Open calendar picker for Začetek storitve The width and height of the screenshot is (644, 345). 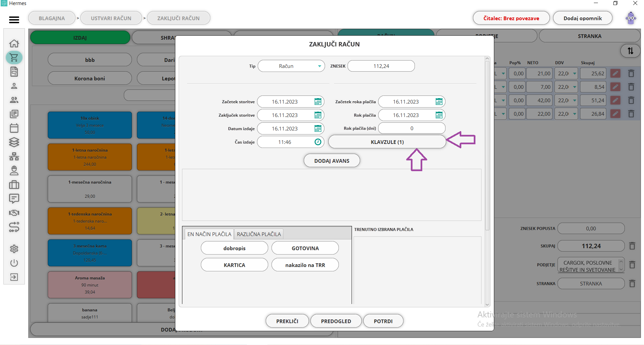318,102
